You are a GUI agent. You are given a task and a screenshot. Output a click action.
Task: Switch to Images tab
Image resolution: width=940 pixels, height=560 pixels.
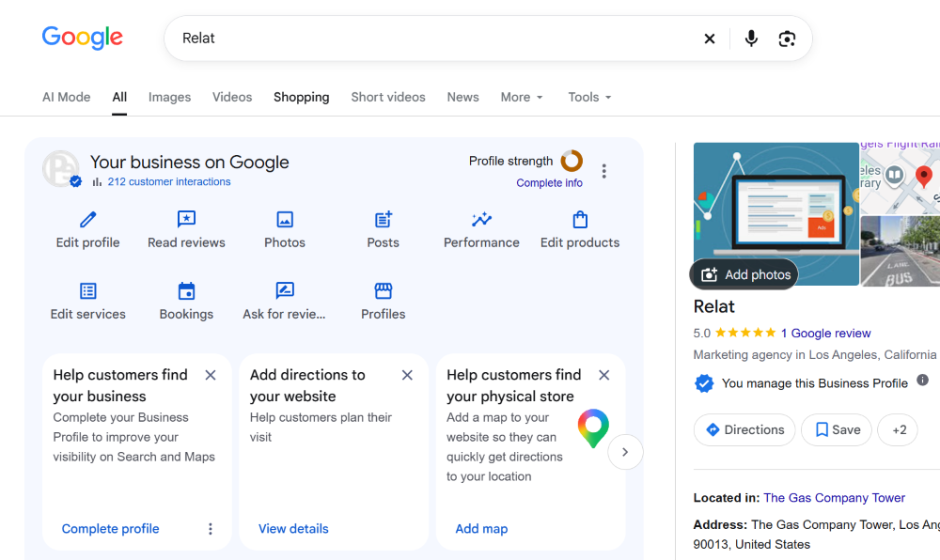(169, 97)
